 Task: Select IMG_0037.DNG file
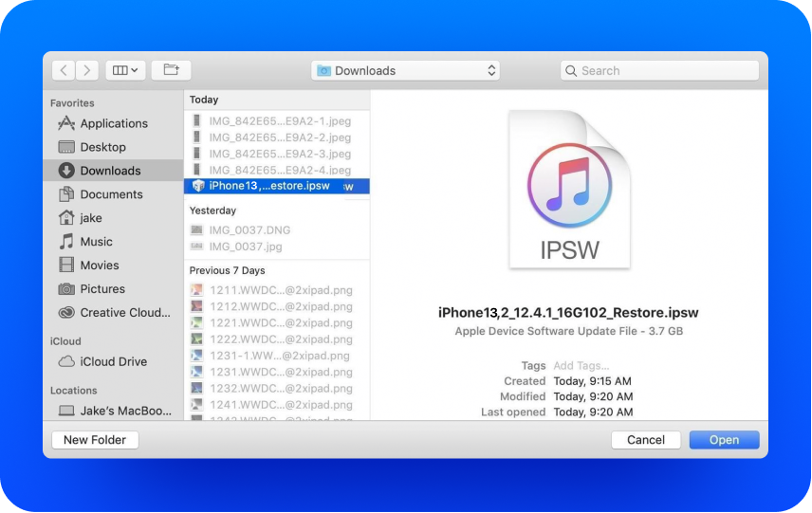click(x=277, y=229)
